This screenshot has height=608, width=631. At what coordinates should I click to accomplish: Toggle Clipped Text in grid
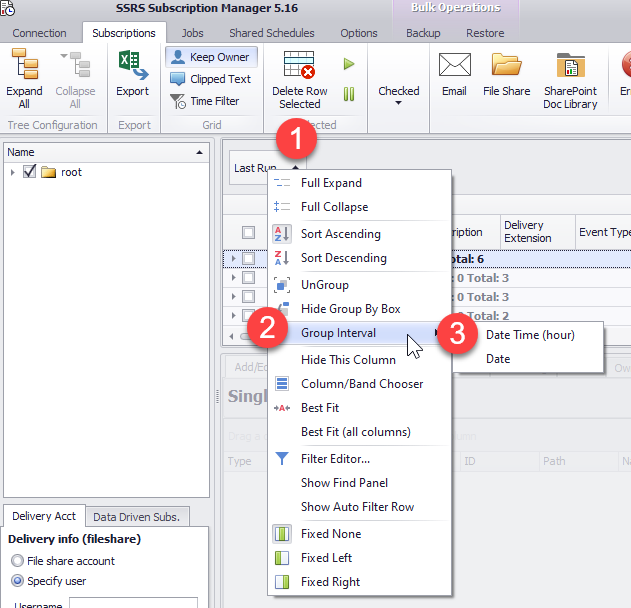pyautogui.click(x=211, y=79)
